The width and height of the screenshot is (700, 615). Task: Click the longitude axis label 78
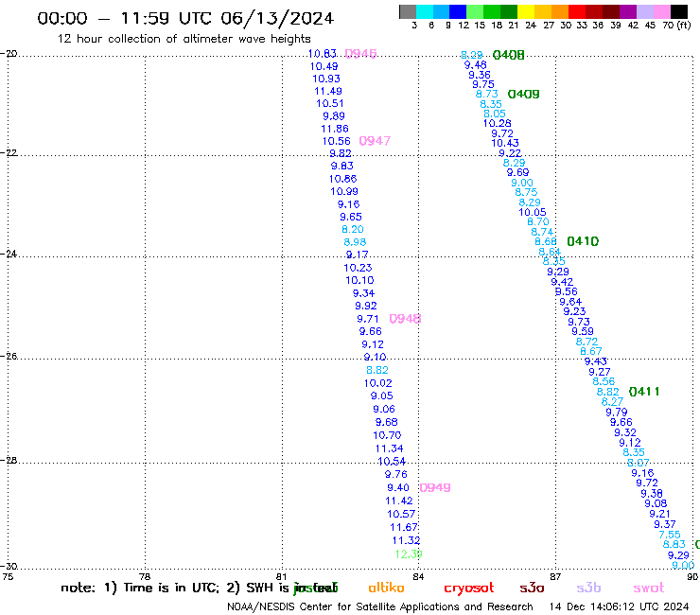[x=145, y=577]
